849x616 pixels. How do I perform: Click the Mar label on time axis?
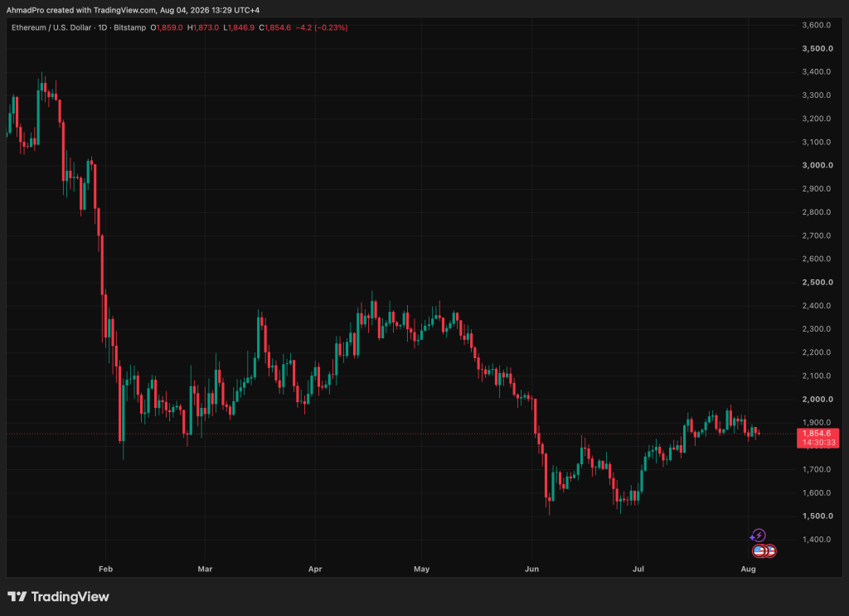pos(206,569)
